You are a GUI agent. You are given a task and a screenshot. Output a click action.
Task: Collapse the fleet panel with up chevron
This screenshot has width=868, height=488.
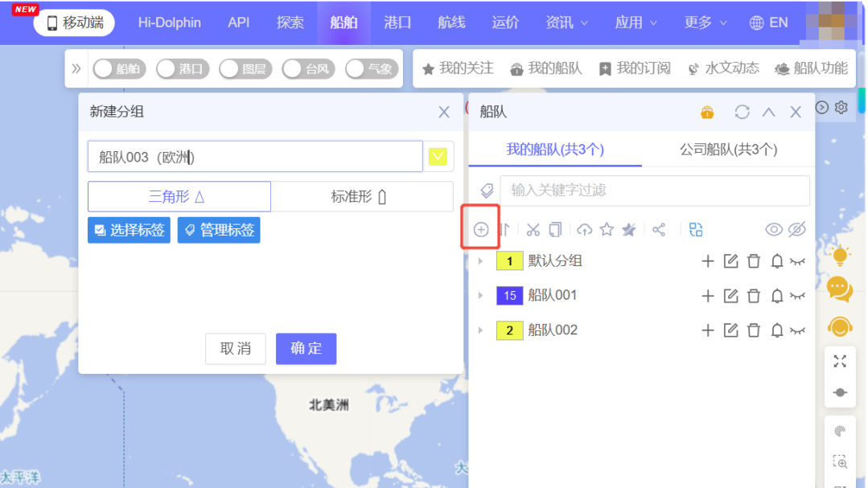768,113
